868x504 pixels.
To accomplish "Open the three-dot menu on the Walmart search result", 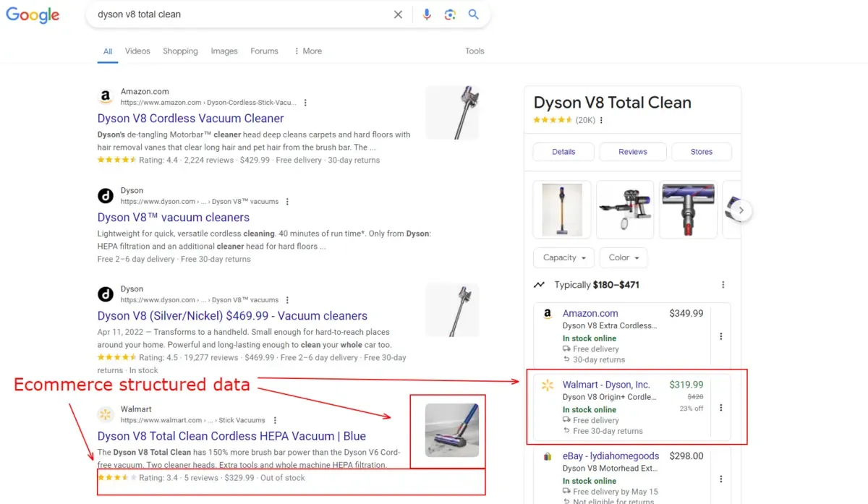I will coord(274,419).
